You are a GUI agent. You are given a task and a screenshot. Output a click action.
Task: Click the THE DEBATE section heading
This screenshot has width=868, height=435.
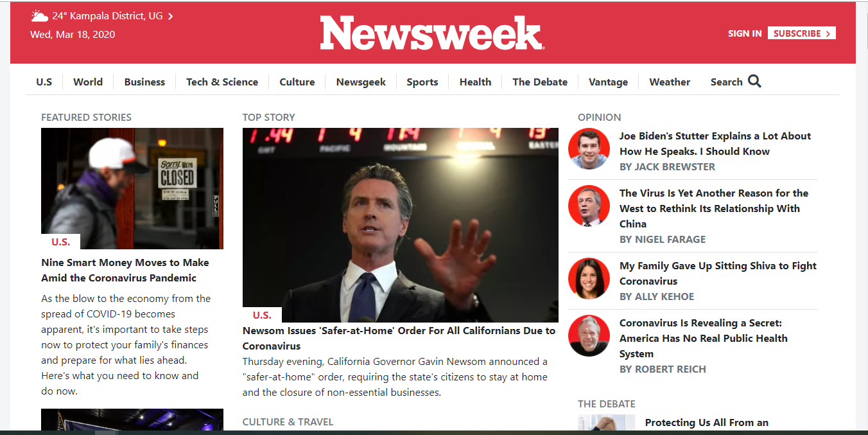pos(607,404)
